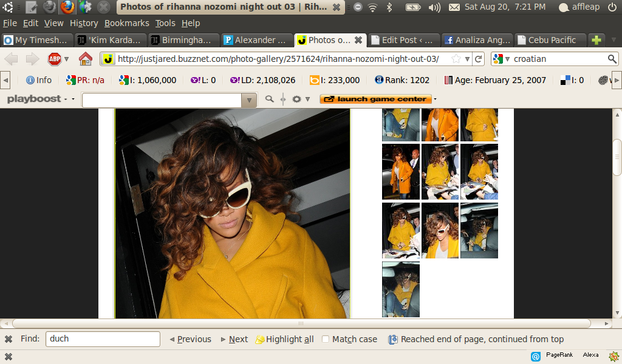The width and height of the screenshot is (622, 364).
Task: Bookmark this page with the star
Action: coord(456,59)
